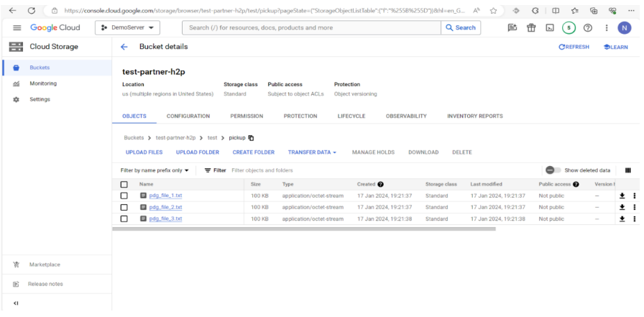This screenshot has height=317, width=644.
Task: Switch to the Configuration tab
Action: point(188,116)
